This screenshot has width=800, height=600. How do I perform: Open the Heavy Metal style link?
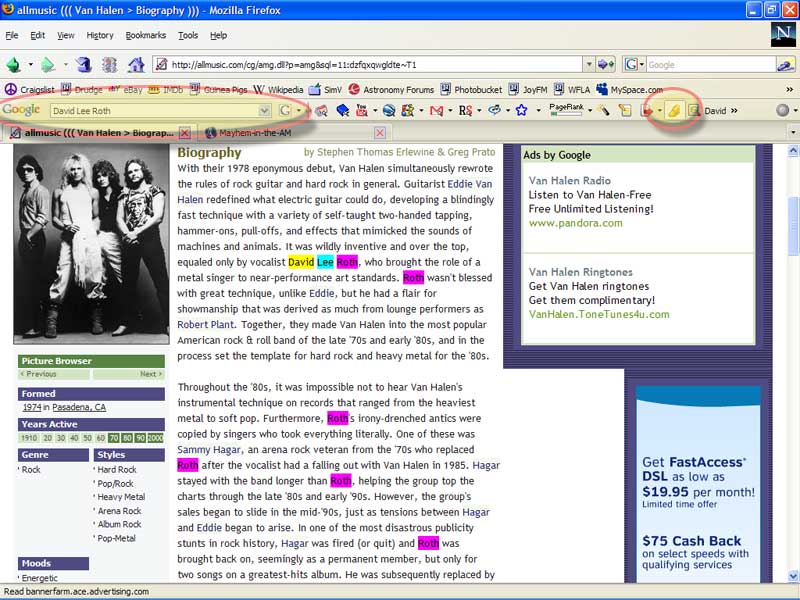120,497
